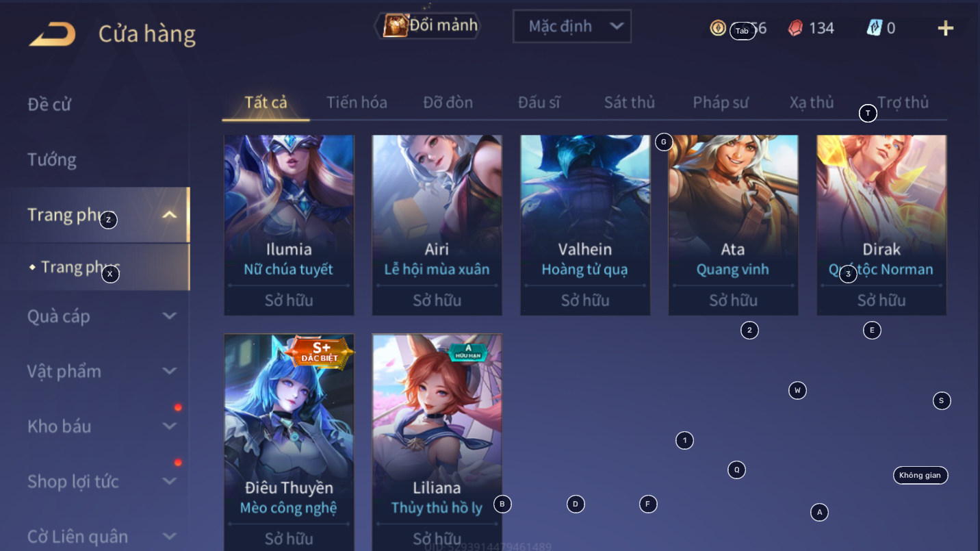Open the Tướng sidebar menu item

(52, 159)
